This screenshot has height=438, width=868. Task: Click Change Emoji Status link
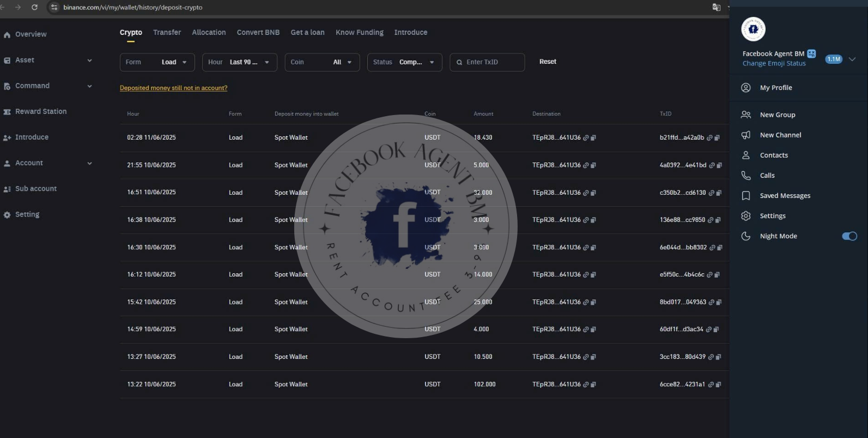click(774, 63)
